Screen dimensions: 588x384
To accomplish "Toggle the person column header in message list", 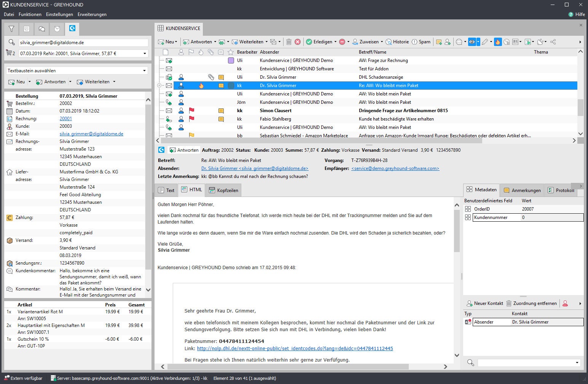I will (181, 52).
